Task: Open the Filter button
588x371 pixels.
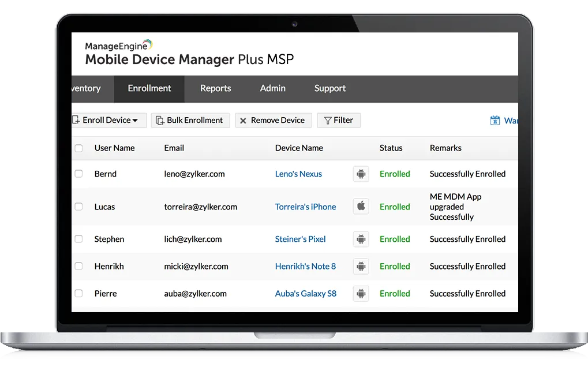Action: 339,121
